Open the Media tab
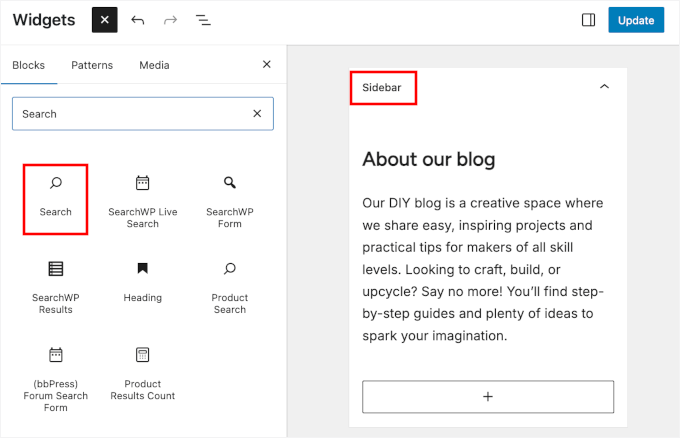Image resolution: width=680 pixels, height=438 pixels. coord(154,65)
